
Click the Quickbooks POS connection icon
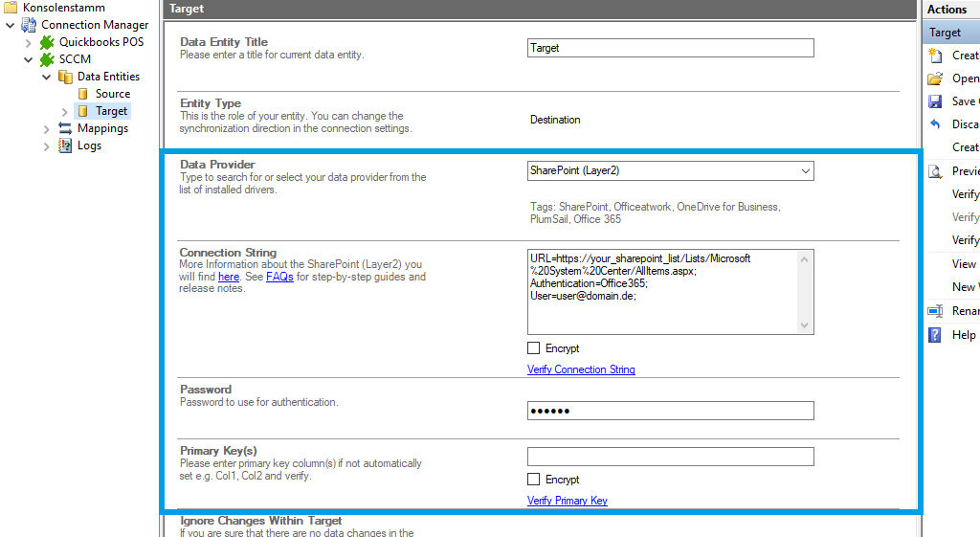click(47, 42)
